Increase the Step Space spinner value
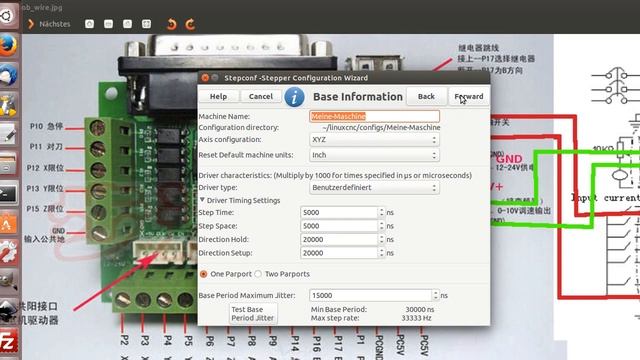Screen dimensions: 640x360 [x=382, y=223]
